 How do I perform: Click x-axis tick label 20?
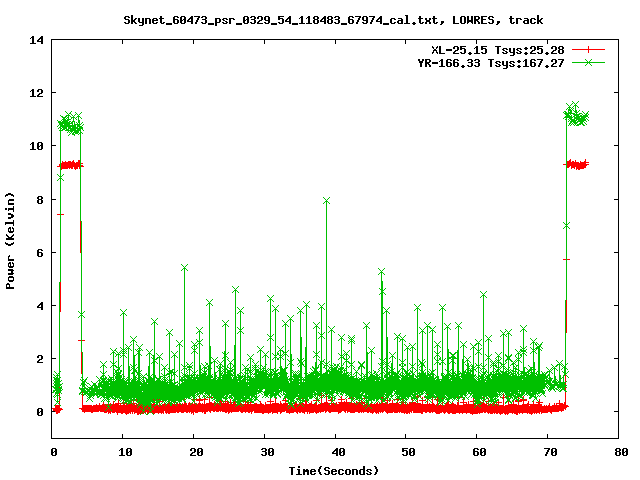pos(196,452)
